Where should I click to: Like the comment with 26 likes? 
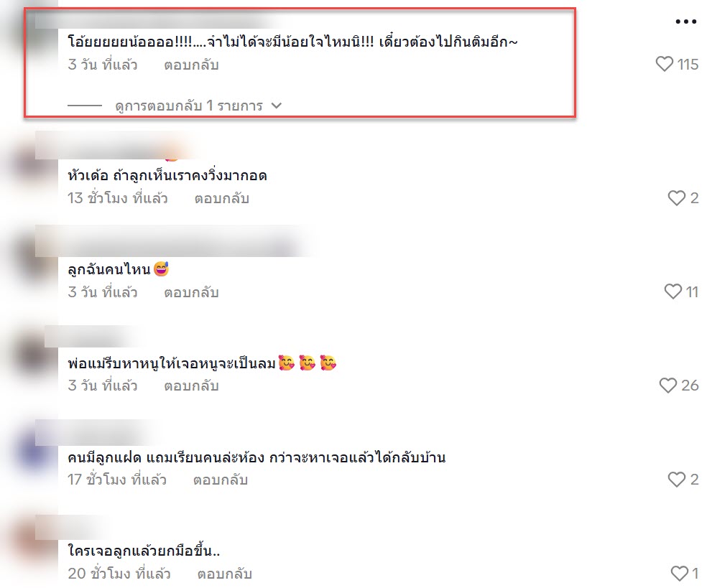tap(667, 386)
